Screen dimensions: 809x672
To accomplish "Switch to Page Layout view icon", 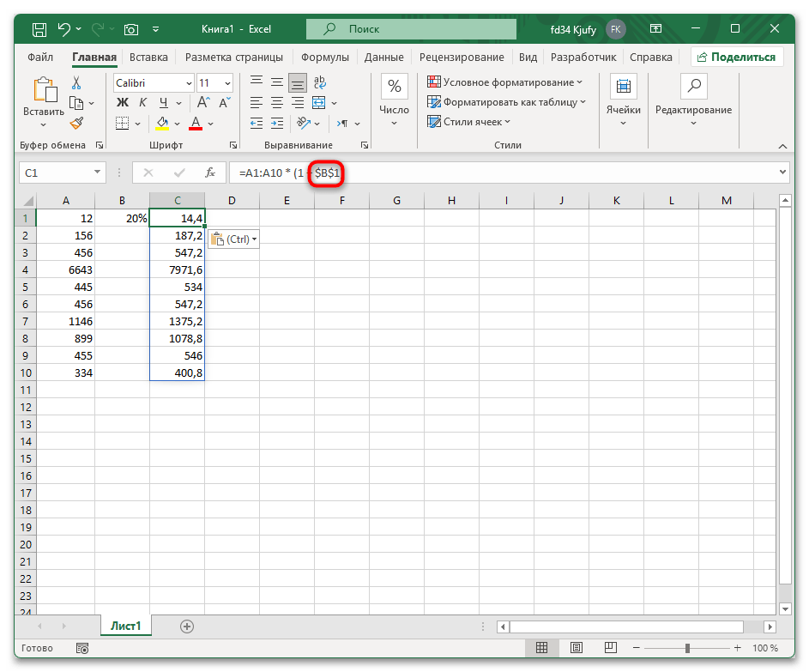I will click(577, 648).
